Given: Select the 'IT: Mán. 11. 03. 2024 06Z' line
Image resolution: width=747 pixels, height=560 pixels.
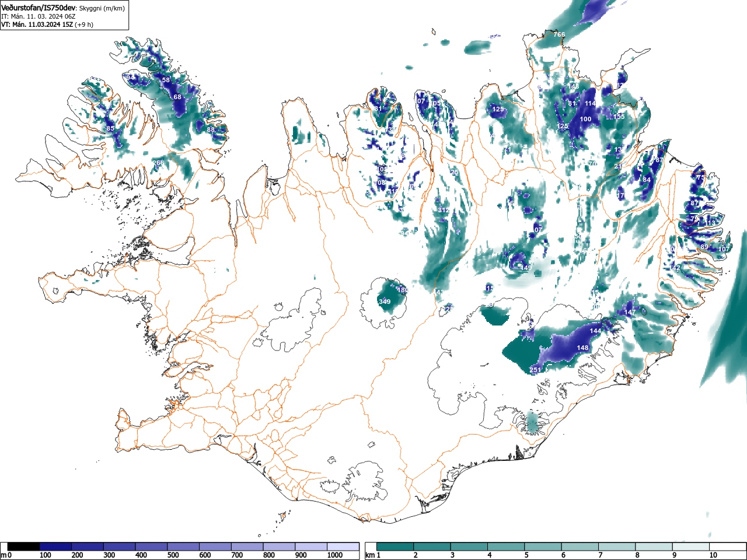Looking at the screenshot, I should pos(39,16).
